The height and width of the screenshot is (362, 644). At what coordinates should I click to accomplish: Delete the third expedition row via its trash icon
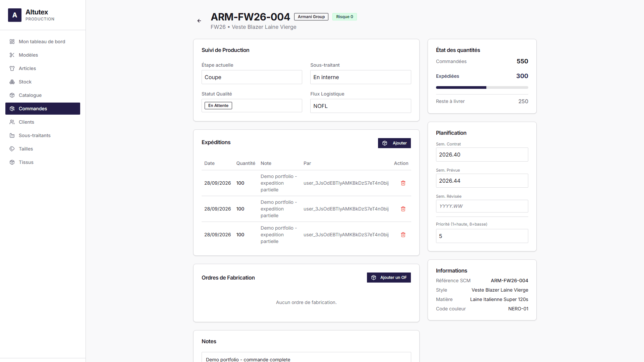pos(403,235)
